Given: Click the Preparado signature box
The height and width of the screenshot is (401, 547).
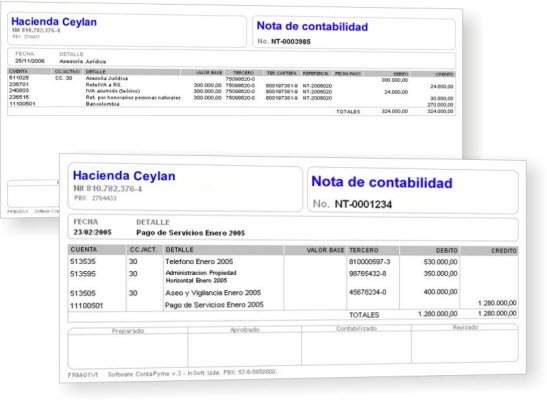Looking at the screenshot, I should (x=128, y=347).
